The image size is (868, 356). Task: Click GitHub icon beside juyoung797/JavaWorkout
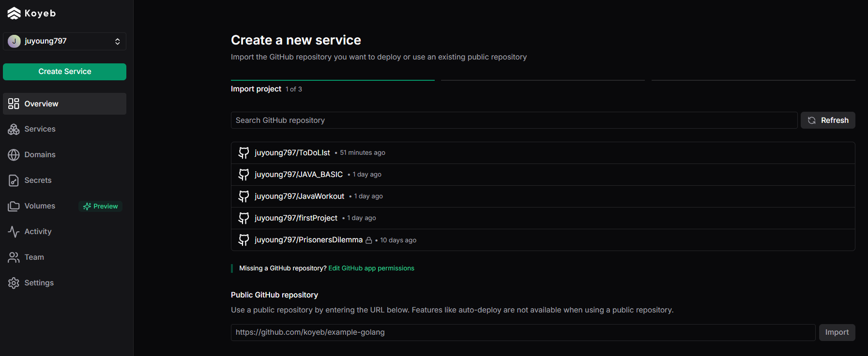(244, 196)
